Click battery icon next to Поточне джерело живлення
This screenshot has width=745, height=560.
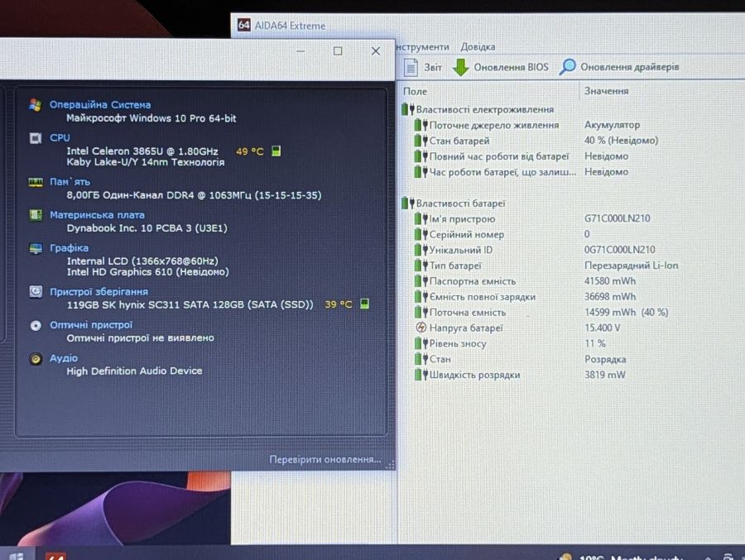tap(421, 125)
